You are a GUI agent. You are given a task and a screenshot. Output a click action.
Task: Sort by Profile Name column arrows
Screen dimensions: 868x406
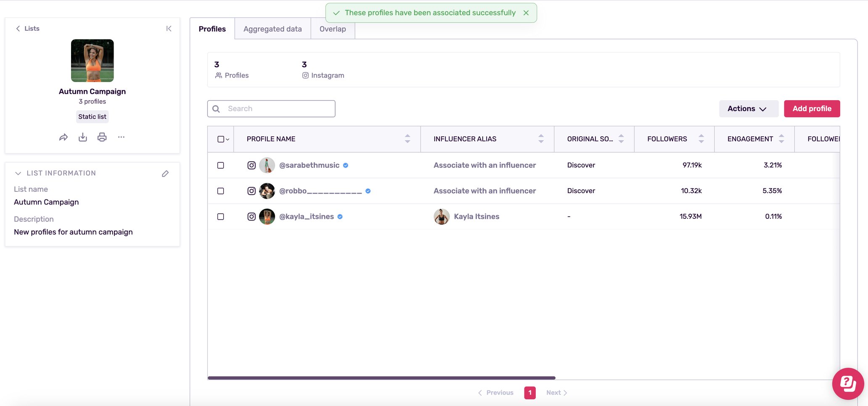[x=408, y=139]
